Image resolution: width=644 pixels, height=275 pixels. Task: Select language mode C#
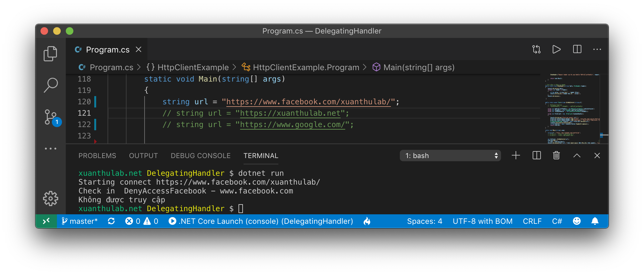coord(557,221)
